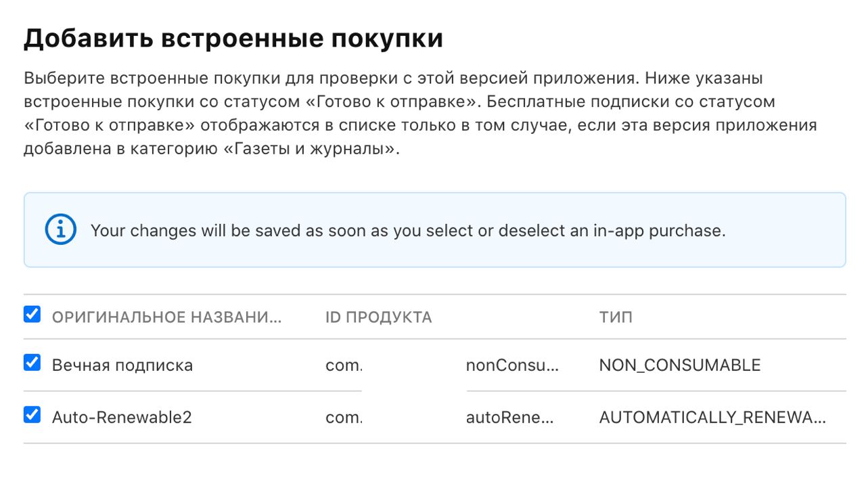Click the com. prefix in Auto-Renewable2 row
The width and height of the screenshot is (866, 504).
click(x=344, y=417)
